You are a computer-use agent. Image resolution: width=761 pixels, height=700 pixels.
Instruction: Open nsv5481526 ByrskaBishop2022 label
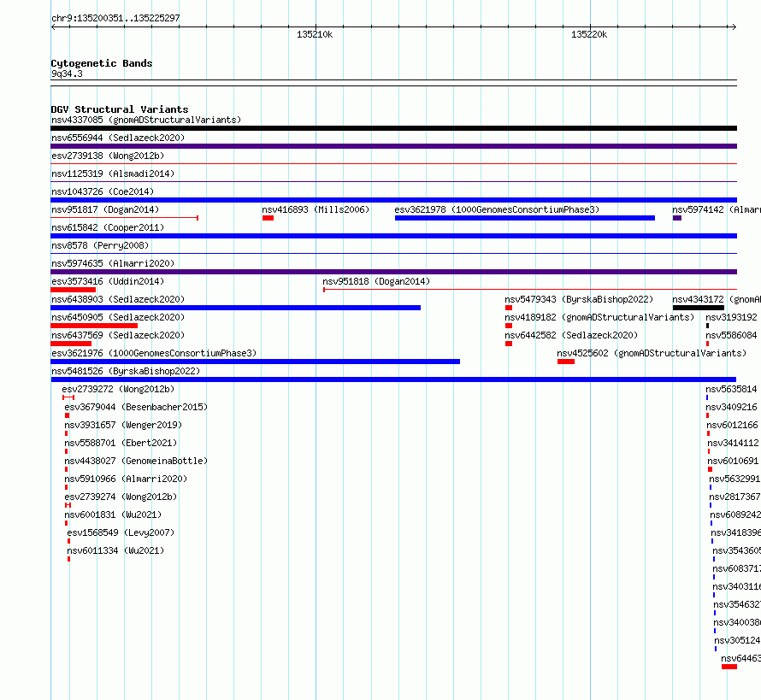(x=126, y=371)
